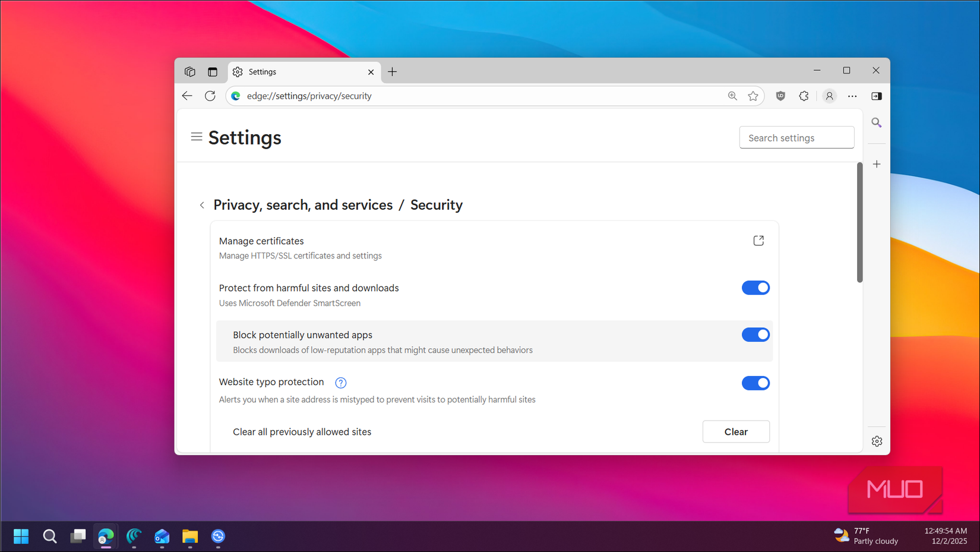Open File Explorer from the taskbar
Image resolution: width=980 pixels, height=552 pixels.
click(x=189, y=537)
